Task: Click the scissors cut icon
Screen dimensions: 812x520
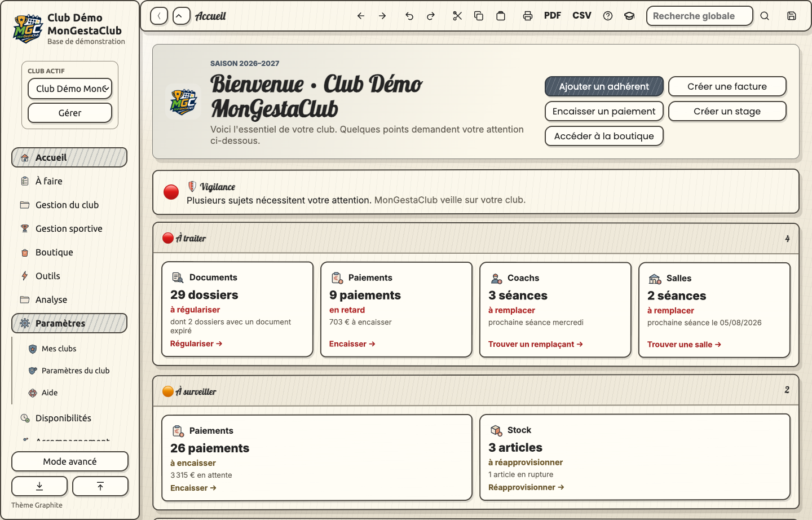Action: 457,16
